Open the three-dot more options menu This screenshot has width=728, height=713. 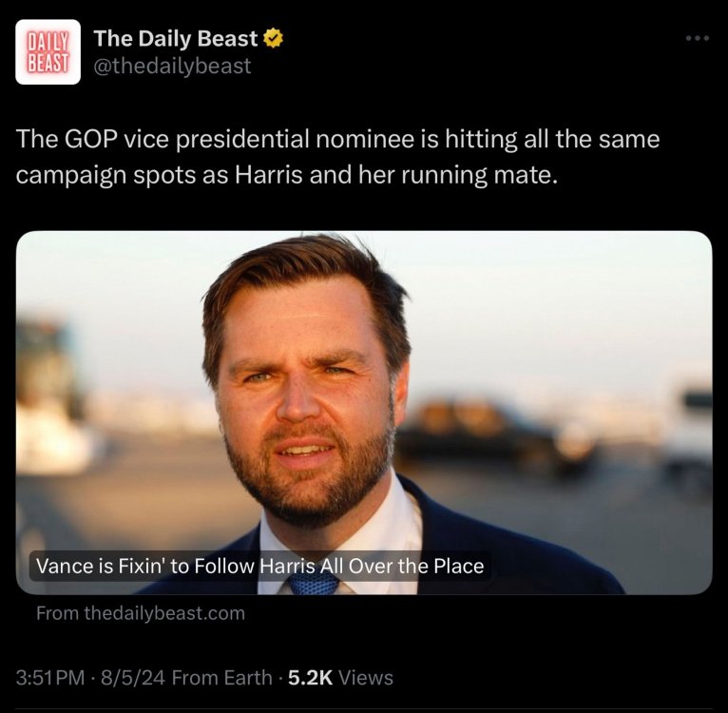(x=698, y=39)
